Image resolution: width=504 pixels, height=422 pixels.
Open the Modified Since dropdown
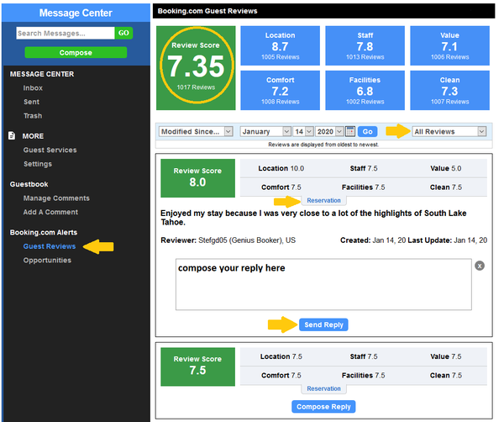coord(196,131)
